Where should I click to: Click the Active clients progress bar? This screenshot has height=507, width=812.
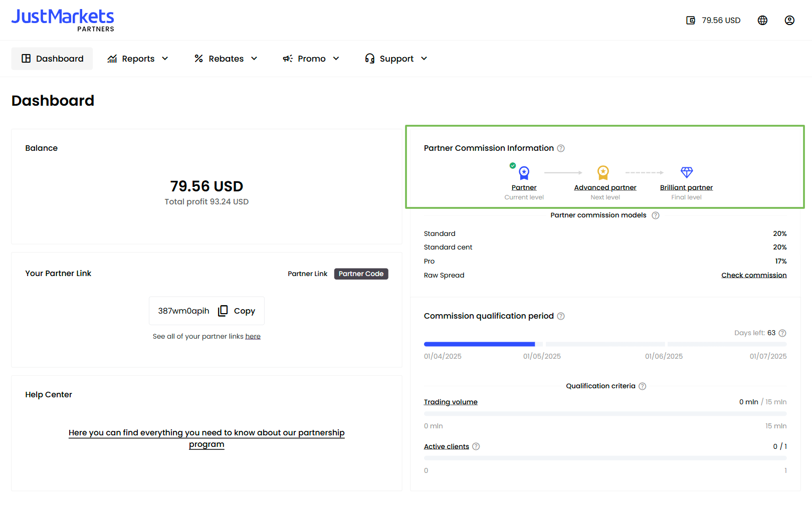click(605, 458)
